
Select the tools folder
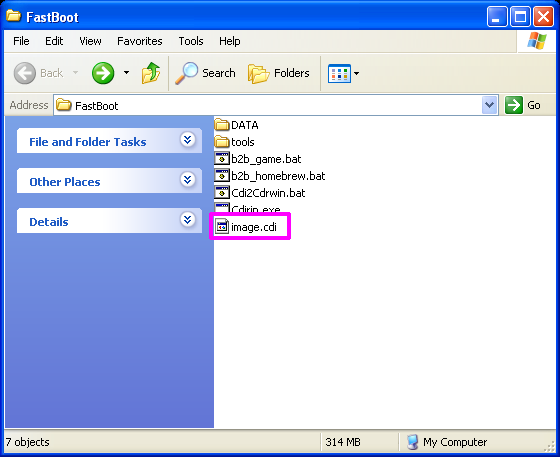(x=235, y=142)
